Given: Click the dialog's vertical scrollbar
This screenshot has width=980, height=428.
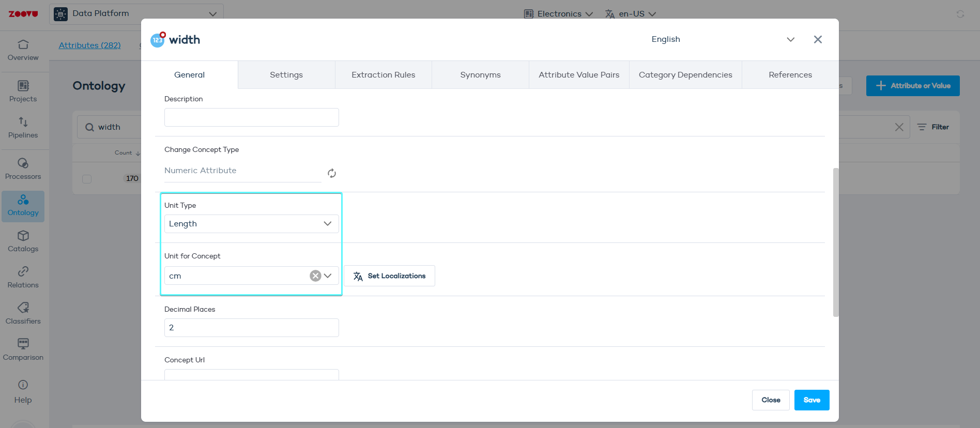Looking at the screenshot, I should [x=835, y=242].
